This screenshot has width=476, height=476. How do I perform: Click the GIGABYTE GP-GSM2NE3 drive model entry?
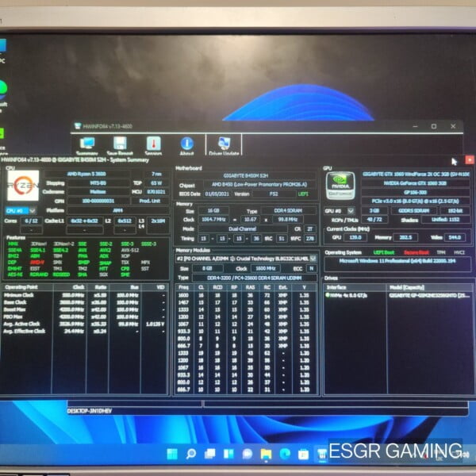[429, 295]
